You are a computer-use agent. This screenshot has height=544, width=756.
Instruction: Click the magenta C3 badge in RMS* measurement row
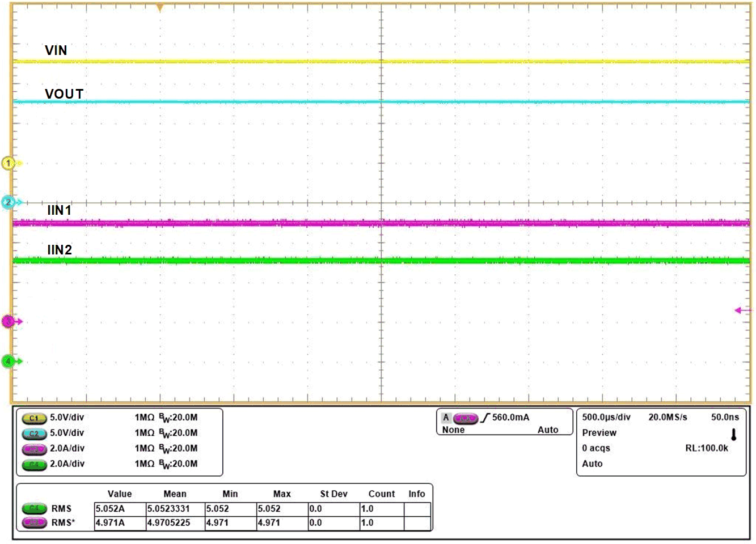[x=34, y=522]
